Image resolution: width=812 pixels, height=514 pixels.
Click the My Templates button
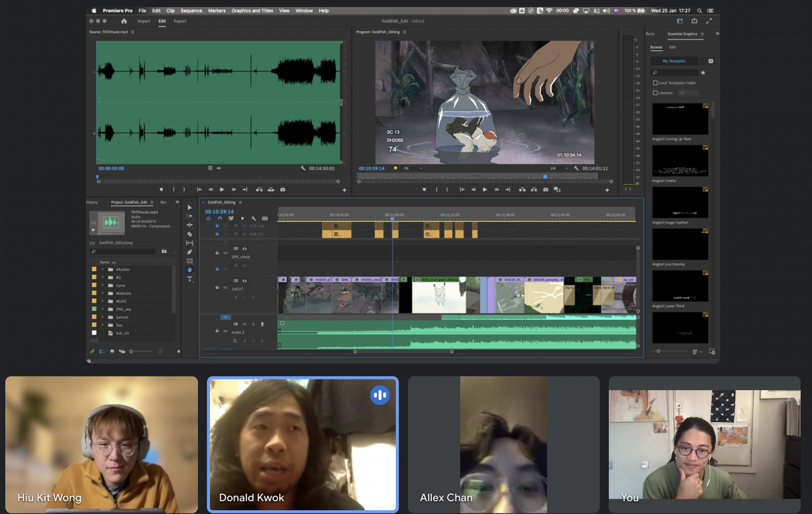pos(674,61)
